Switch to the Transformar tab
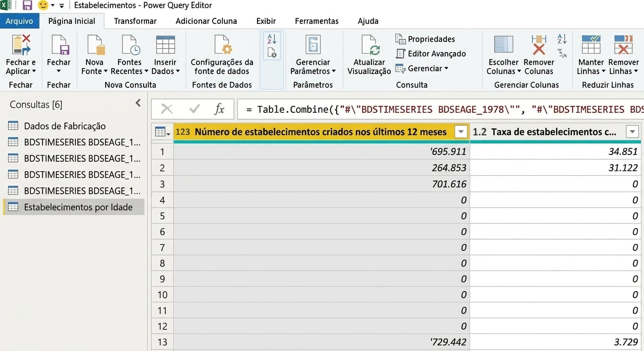Image resolution: width=644 pixels, height=351 pixels. 135,21
